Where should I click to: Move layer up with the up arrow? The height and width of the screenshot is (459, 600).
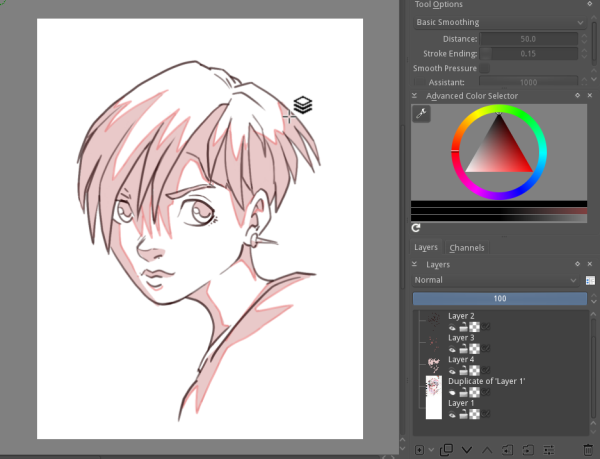[487, 449]
